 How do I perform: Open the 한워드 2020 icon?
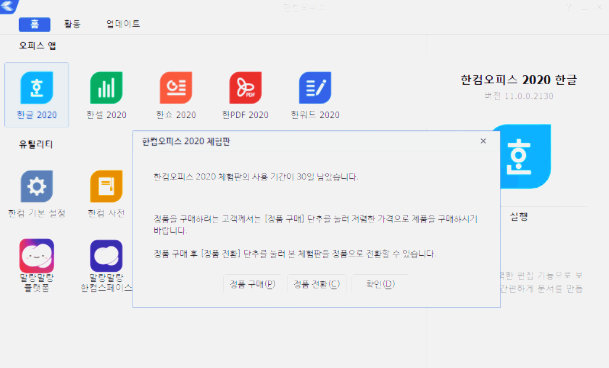tap(315, 88)
